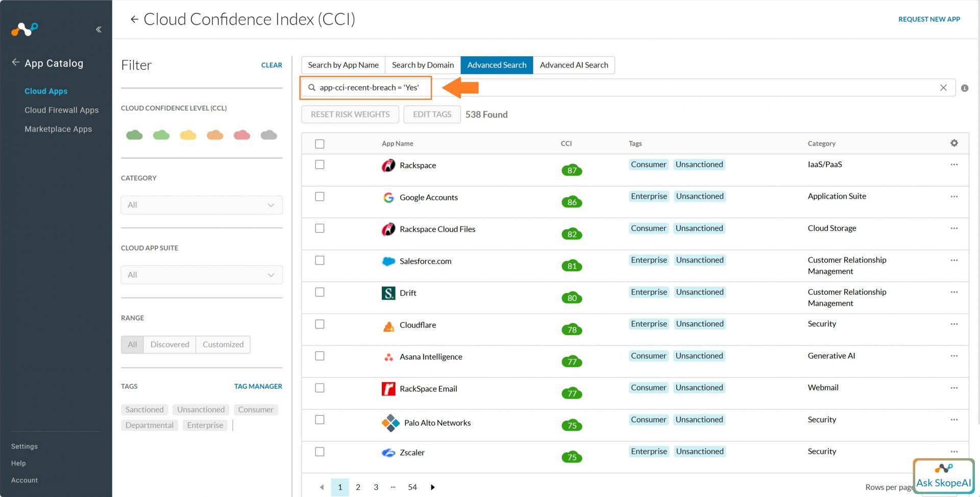Open more options for Cloudflare row
The height and width of the screenshot is (497, 980).
coord(954,324)
